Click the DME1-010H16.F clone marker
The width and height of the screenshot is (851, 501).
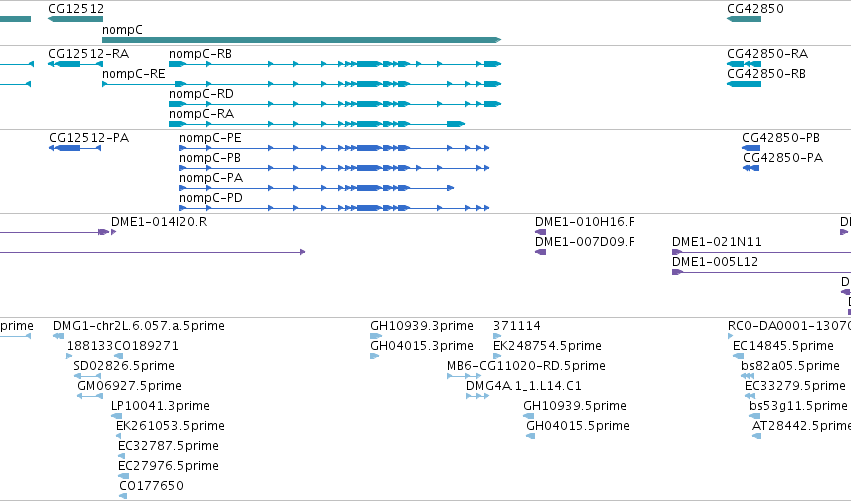coord(540,232)
